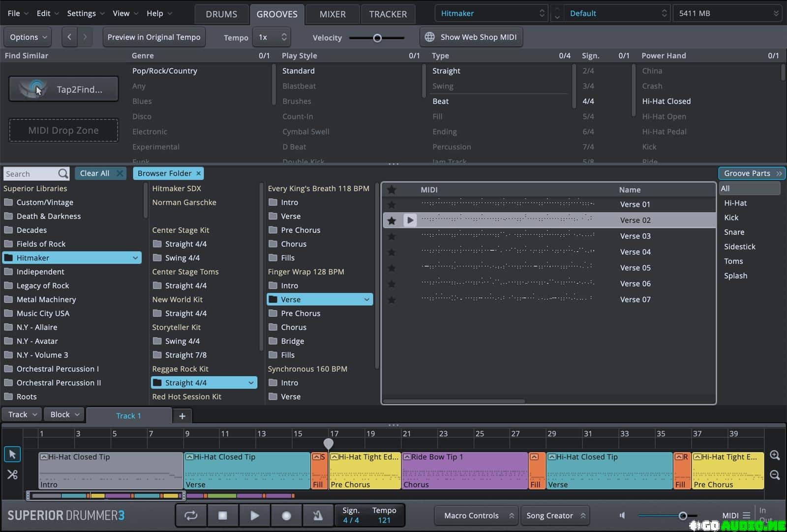Click the Tap2Find button

(63, 89)
